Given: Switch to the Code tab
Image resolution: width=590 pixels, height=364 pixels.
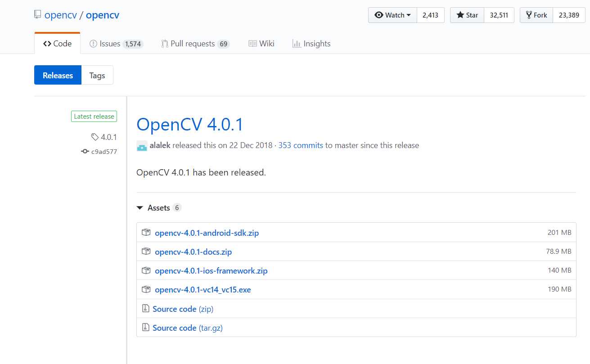Looking at the screenshot, I should pyautogui.click(x=57, y=44).
